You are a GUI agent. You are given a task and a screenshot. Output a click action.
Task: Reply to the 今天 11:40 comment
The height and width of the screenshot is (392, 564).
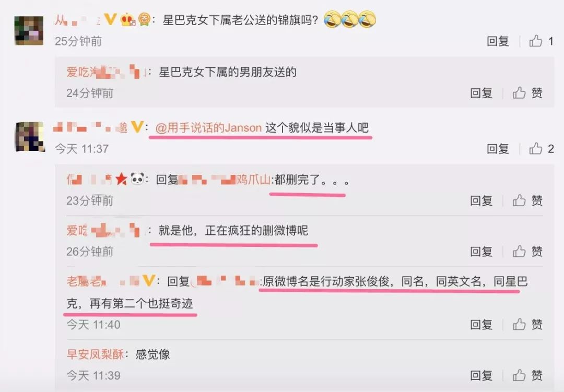(481, 324)
